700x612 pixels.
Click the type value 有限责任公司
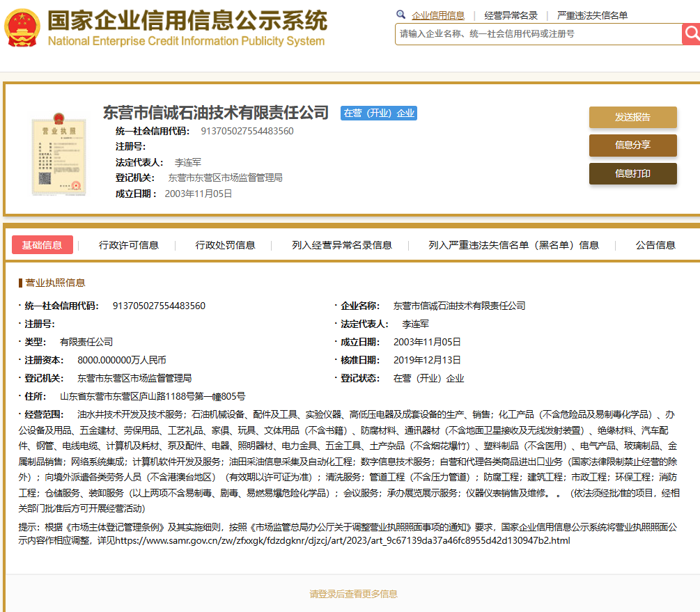(x=86, y=342)
